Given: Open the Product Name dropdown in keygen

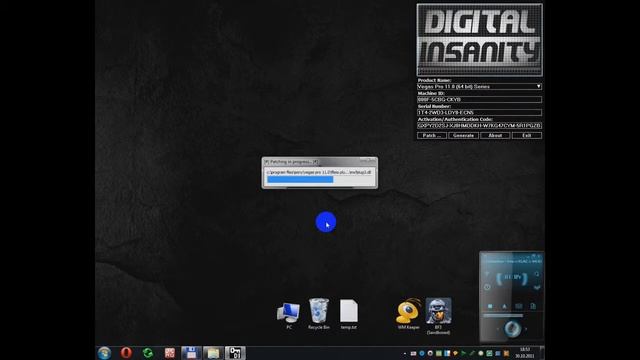Looking at the screenshot, I should [479, 87].
